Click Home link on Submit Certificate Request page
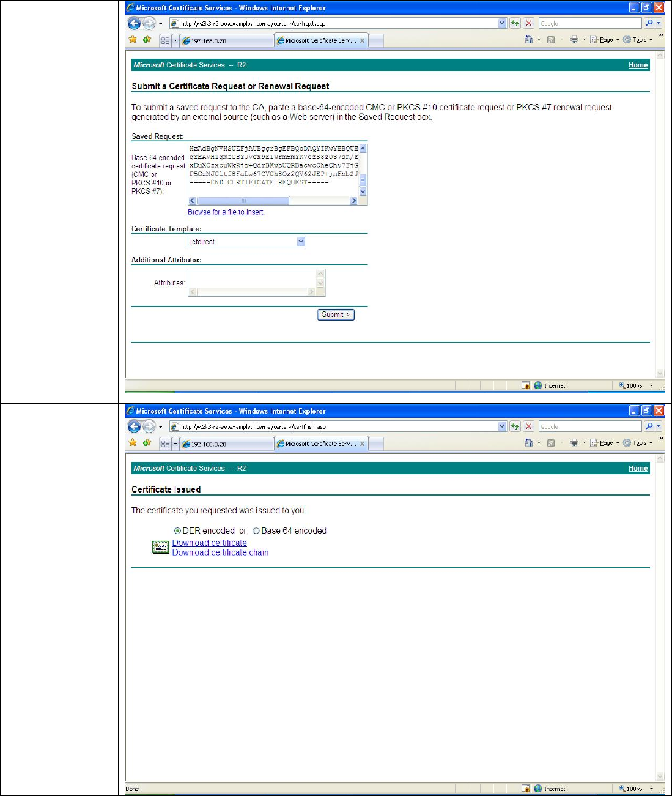This screenshot has height=796, width=672. coord(638,65)
